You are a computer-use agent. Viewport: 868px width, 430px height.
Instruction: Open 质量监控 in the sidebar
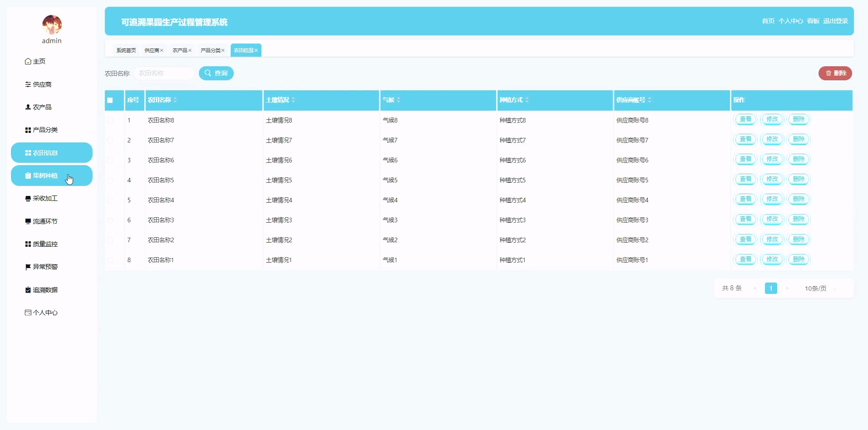click(x=52, y=244)
